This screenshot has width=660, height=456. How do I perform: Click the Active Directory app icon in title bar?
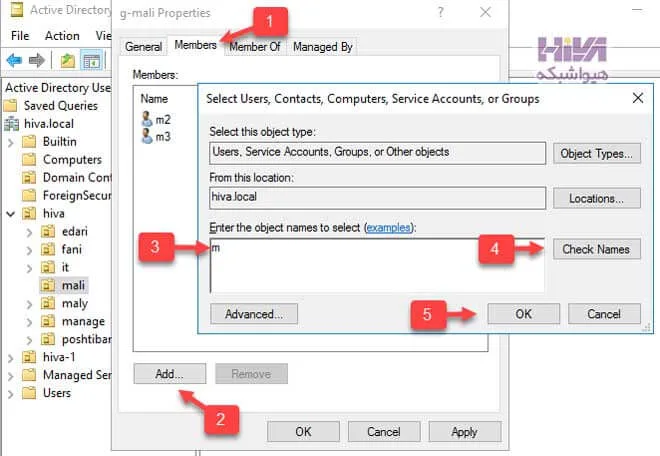coord(16,10)
